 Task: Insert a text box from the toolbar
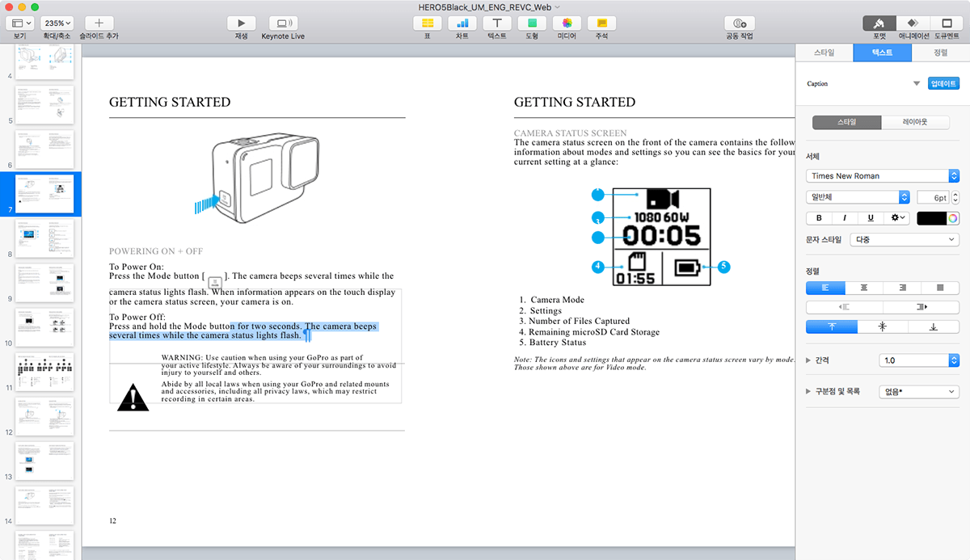point(497,23)
